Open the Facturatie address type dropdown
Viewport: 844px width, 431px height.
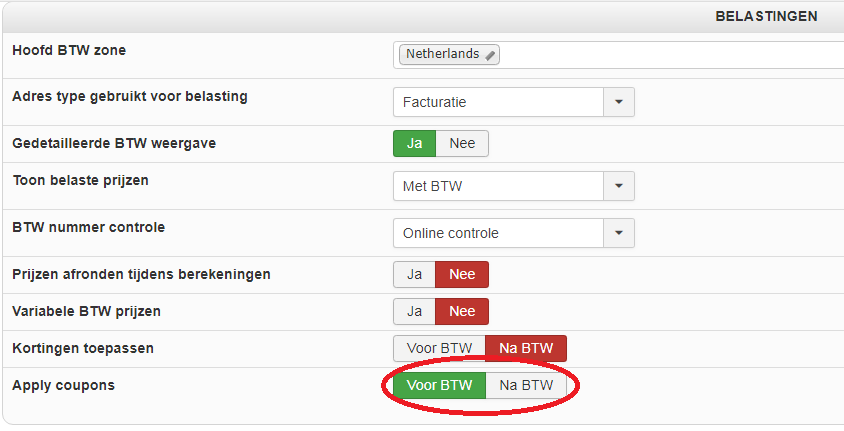[514, 102]
